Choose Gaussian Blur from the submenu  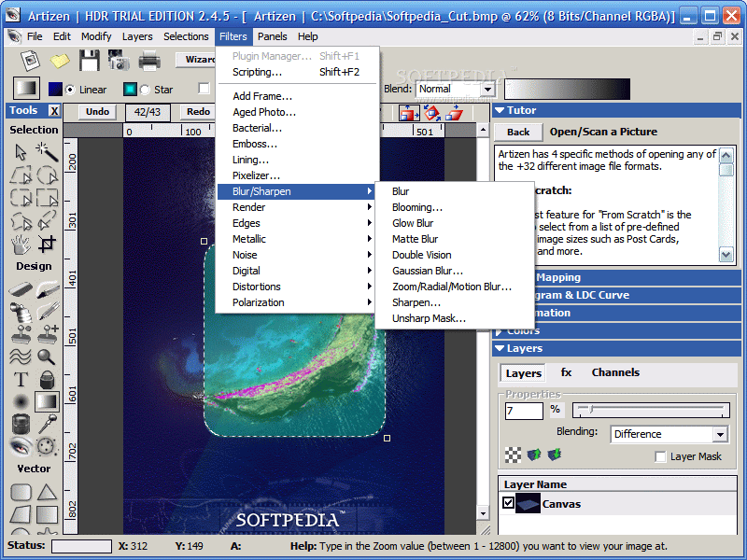click(x=455, y=271)
